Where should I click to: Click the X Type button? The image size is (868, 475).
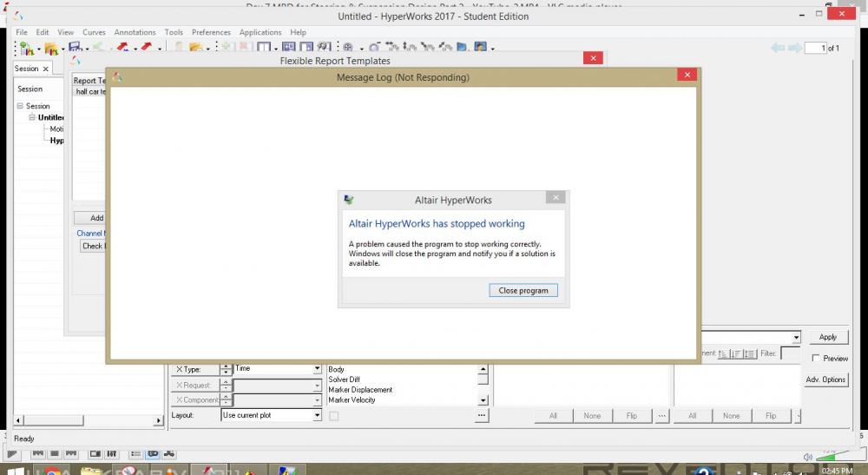click(x=194, y=369)
